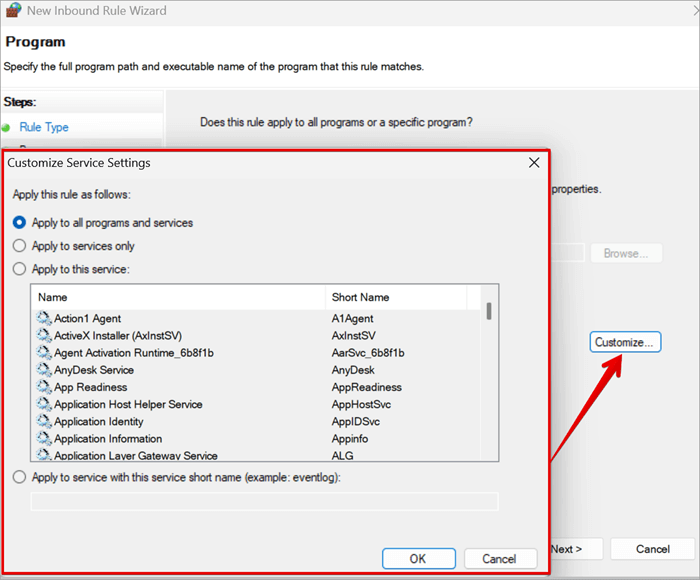
Task: Sort services by Short Name column header
Action: [x=395, y=297]
